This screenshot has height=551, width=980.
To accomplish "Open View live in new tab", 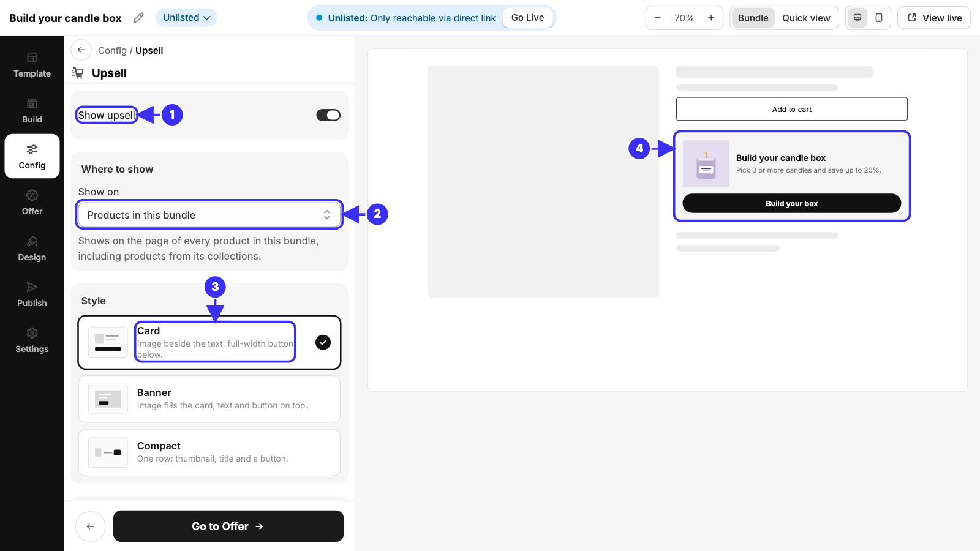I will [x=934, y=18].
